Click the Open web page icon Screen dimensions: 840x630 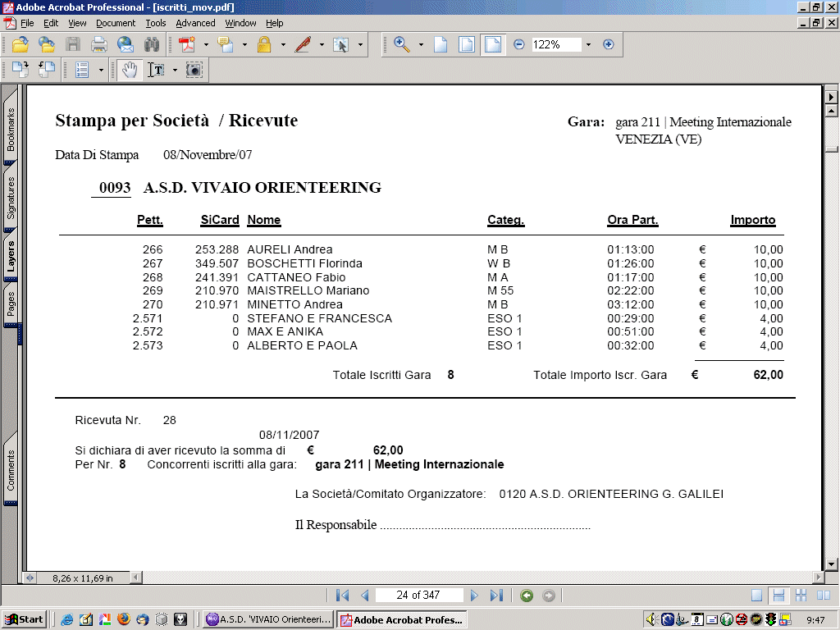click(x=47, y=44)
